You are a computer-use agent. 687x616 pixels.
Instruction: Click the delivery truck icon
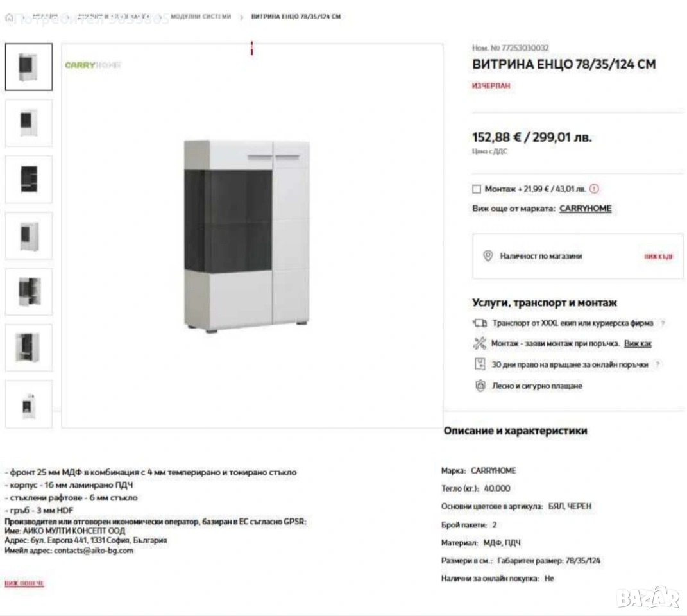tap(480, 323)
